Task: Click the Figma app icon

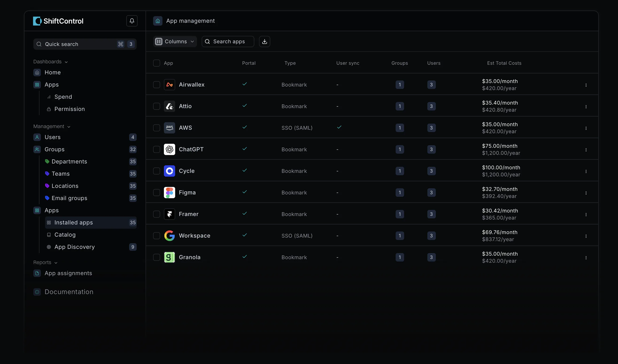Action: pos(170,193)
